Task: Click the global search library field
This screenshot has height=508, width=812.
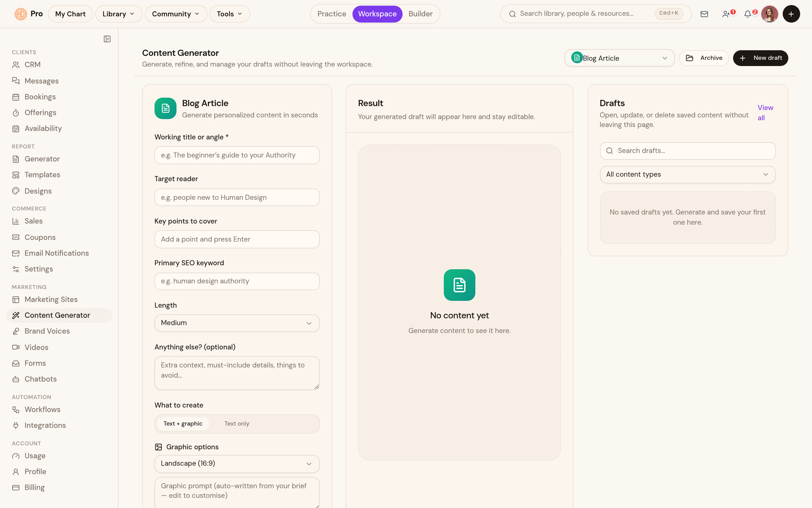Action: (595, 14)
